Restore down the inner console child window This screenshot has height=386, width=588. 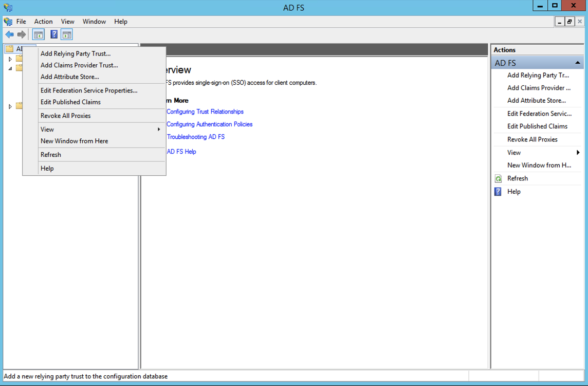(x=569, y=22)
